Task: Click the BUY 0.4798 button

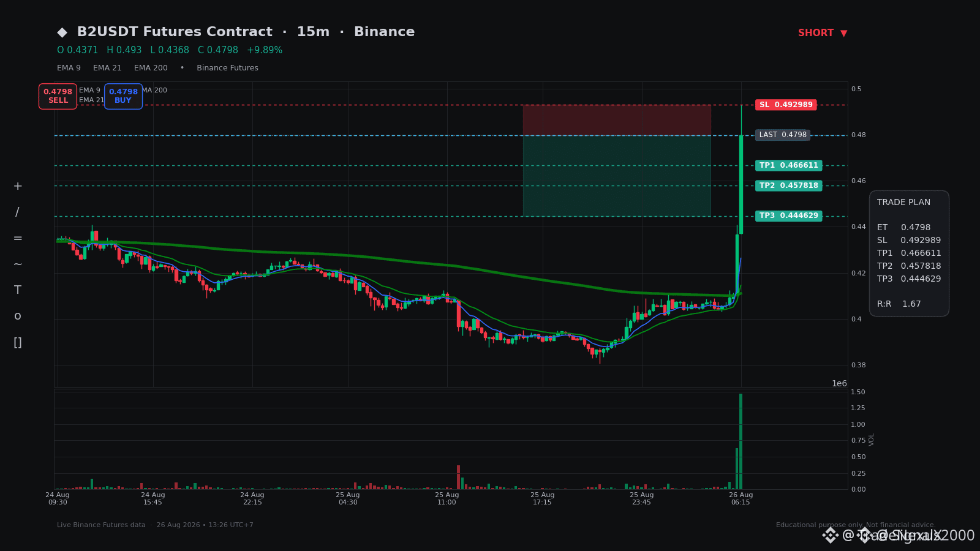Action: (123, 96)
